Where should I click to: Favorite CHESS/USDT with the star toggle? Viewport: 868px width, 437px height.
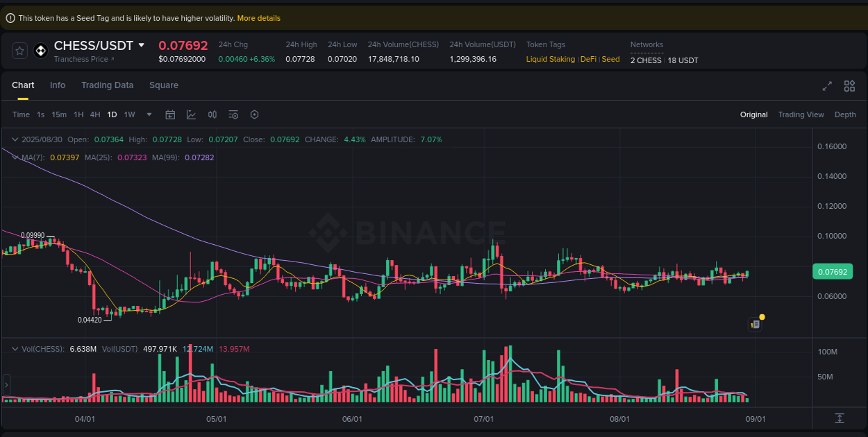19,50
